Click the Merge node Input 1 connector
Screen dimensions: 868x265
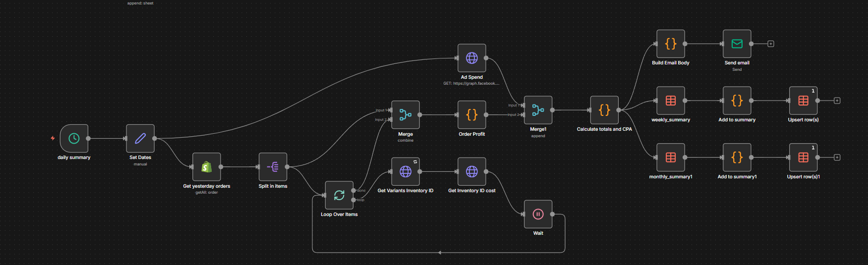tap(391, 110)
